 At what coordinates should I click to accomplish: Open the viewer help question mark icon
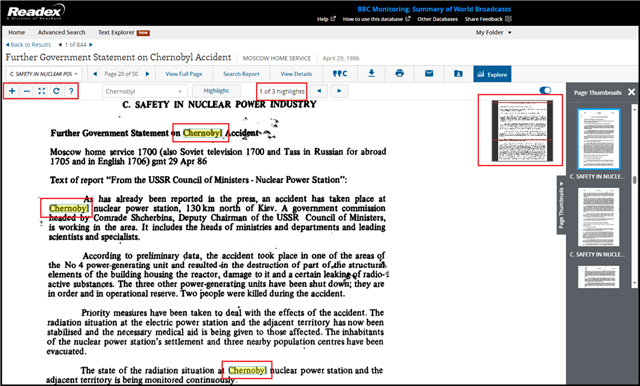tap(71, 91)
